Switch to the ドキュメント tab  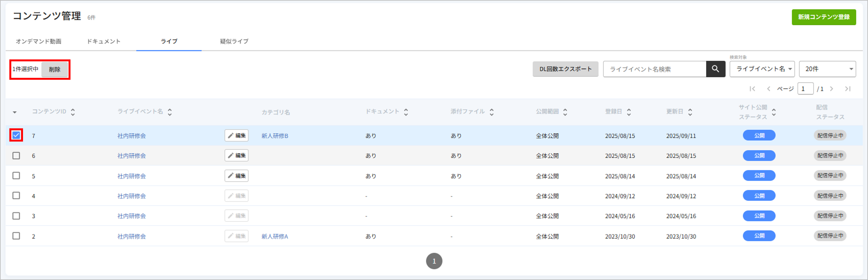104,41
